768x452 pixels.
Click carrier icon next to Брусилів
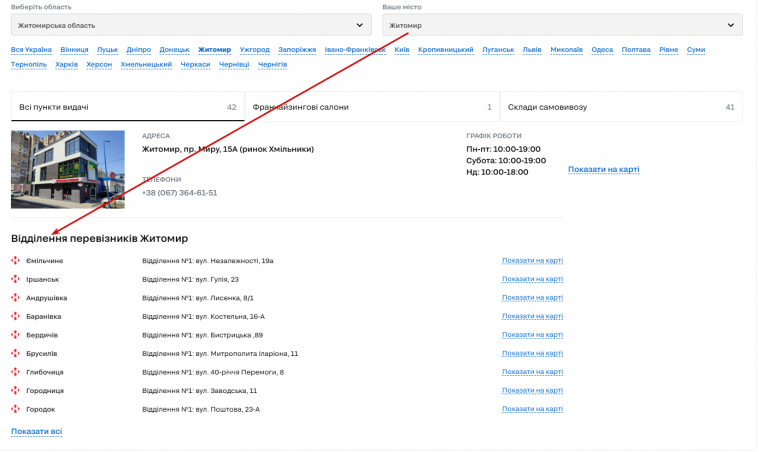click(16, 354)
